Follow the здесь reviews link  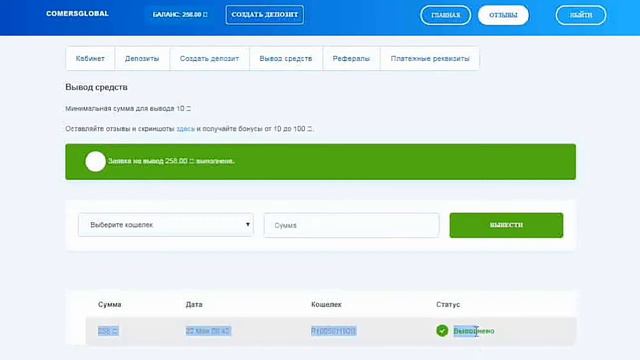(x=185, y=129)
